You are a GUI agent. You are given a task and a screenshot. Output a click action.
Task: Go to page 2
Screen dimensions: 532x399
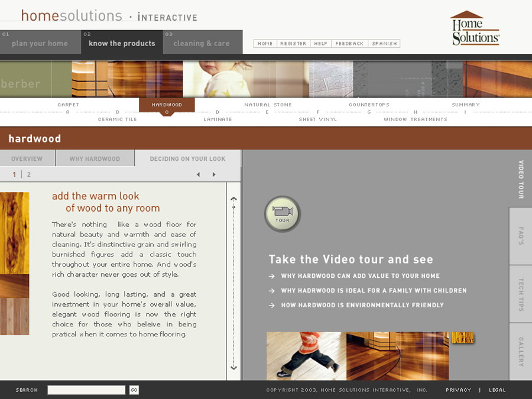[x=29, y=174]
